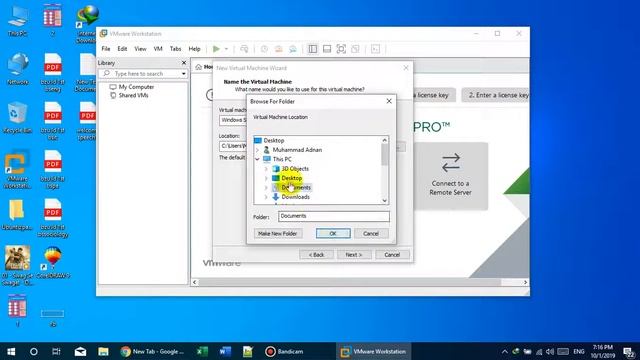The height and width of the screenshot is (360, 640).
Task: Open the View menu
Action: 140,49
